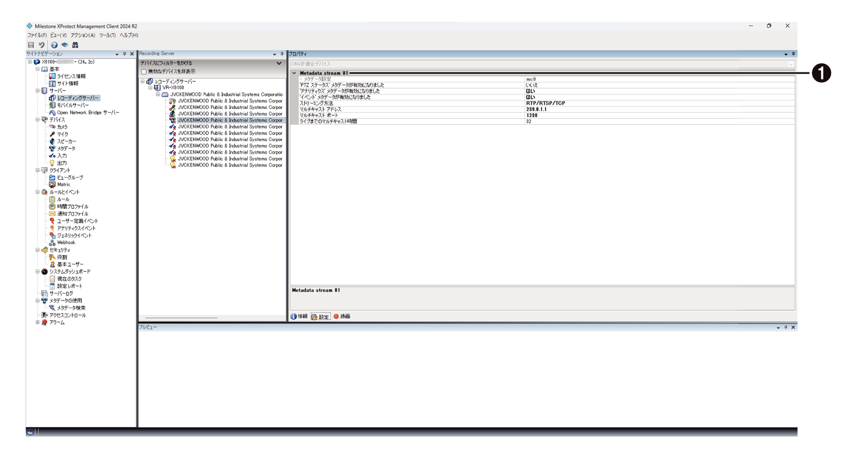
Task: Select the カメラ device node
Action: [x=63, y=127]
